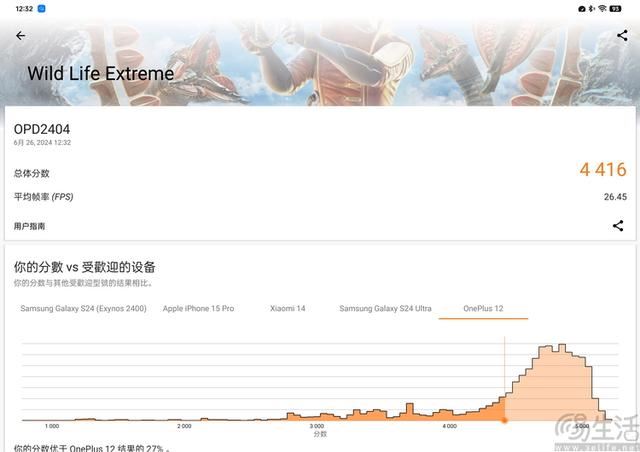Tap the clock showing 12:32

[x=24, y=8]
